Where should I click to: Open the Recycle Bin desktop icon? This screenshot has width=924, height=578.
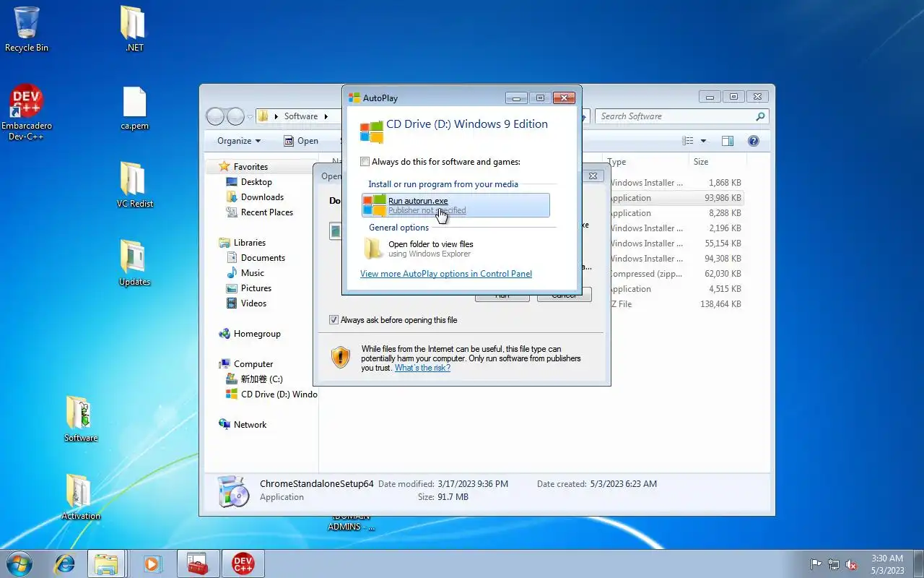tap(27, 29)
